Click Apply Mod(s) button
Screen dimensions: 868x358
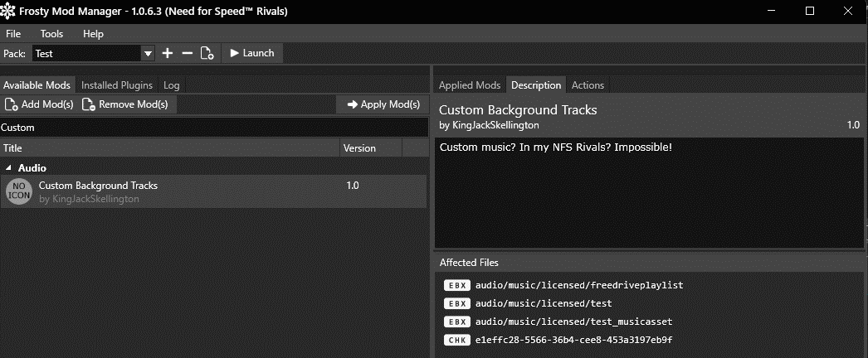(383, 104)
